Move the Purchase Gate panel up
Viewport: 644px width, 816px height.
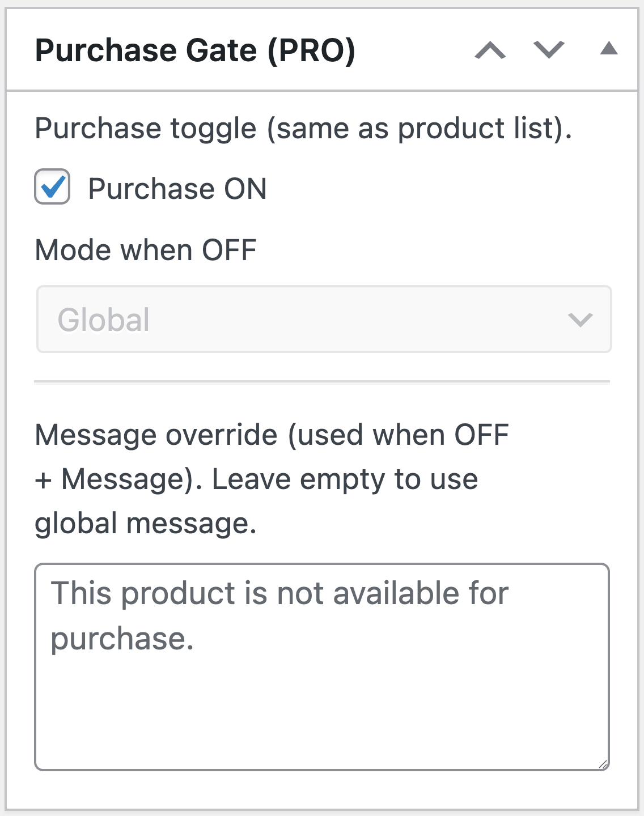pyautogui.click(x=490, y=50)
